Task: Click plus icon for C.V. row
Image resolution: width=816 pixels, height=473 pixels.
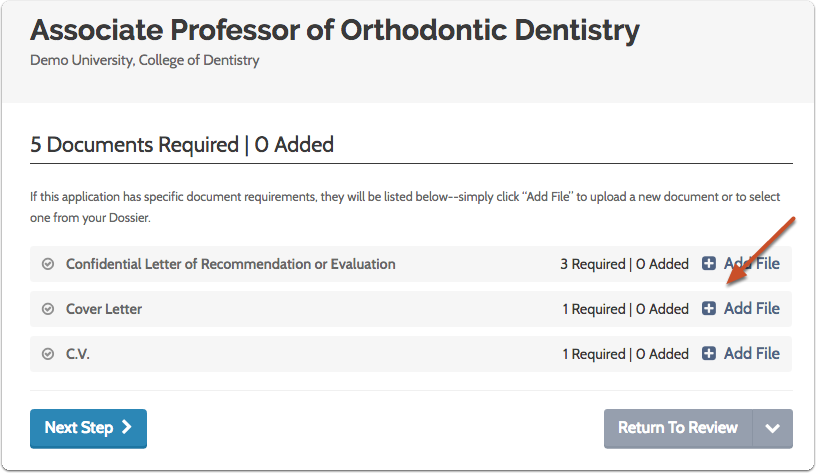Action: pyautogui.click(x=709, y=353)
